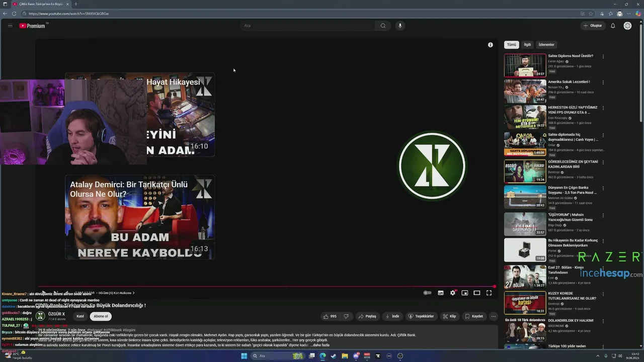Screen dimensions: 644x362
Task: Switch to miniplayer mode
Action: tap(465, 293)
